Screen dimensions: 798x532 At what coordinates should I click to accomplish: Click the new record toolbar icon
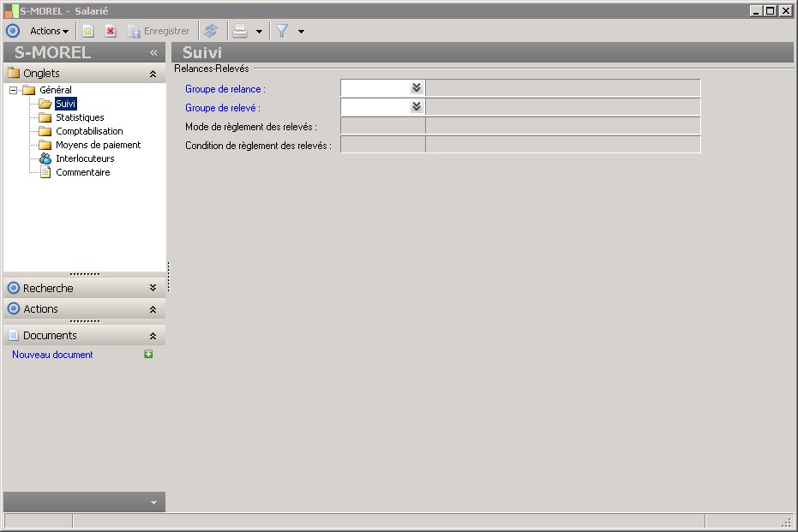tap(88, 31)
